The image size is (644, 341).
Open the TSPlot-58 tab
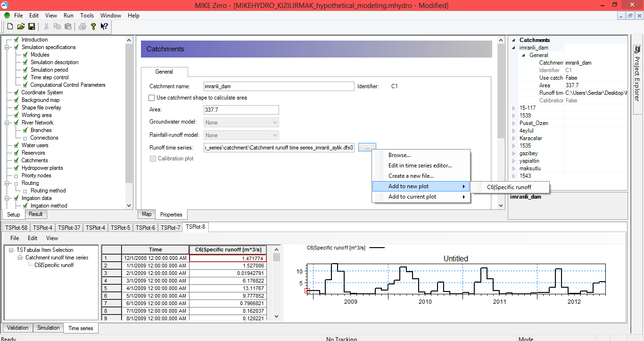coord(17,228)
